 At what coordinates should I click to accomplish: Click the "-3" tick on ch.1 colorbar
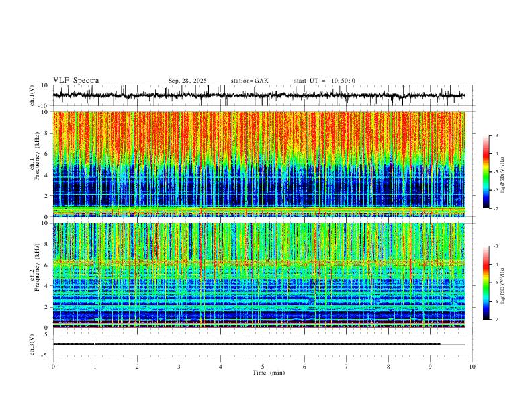point(495,135)
